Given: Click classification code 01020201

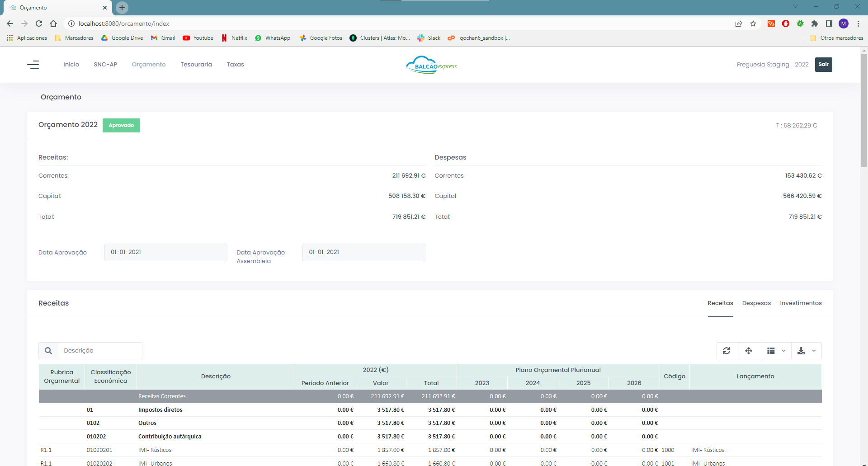Looking at the screenshot, I should [99, 450].
